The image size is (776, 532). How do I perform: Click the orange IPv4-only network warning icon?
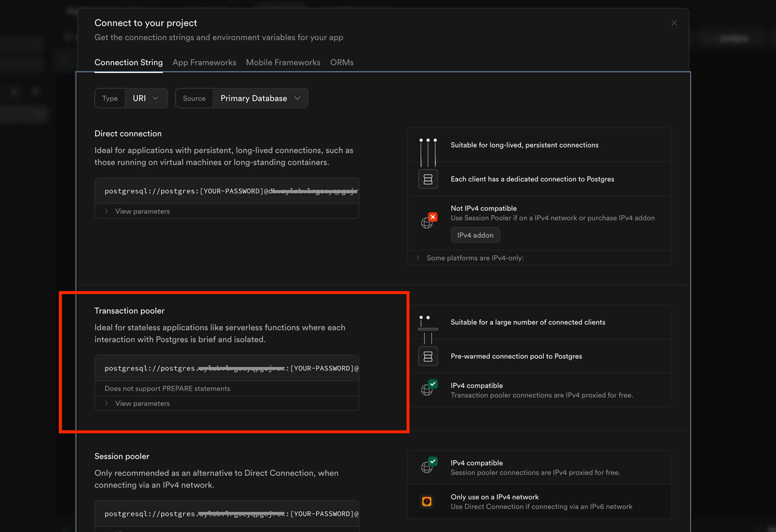(x=427, y=501)
